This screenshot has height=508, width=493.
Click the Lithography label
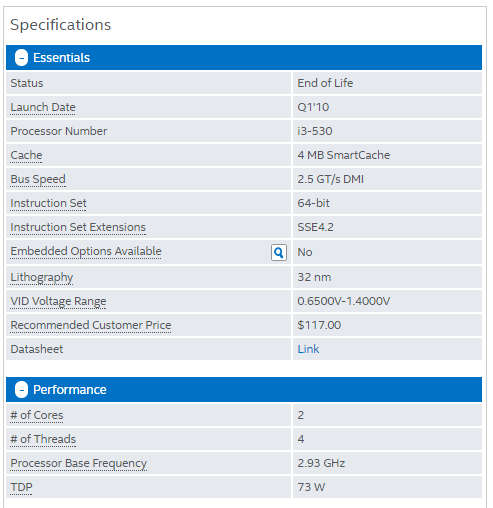pos(42,277)
